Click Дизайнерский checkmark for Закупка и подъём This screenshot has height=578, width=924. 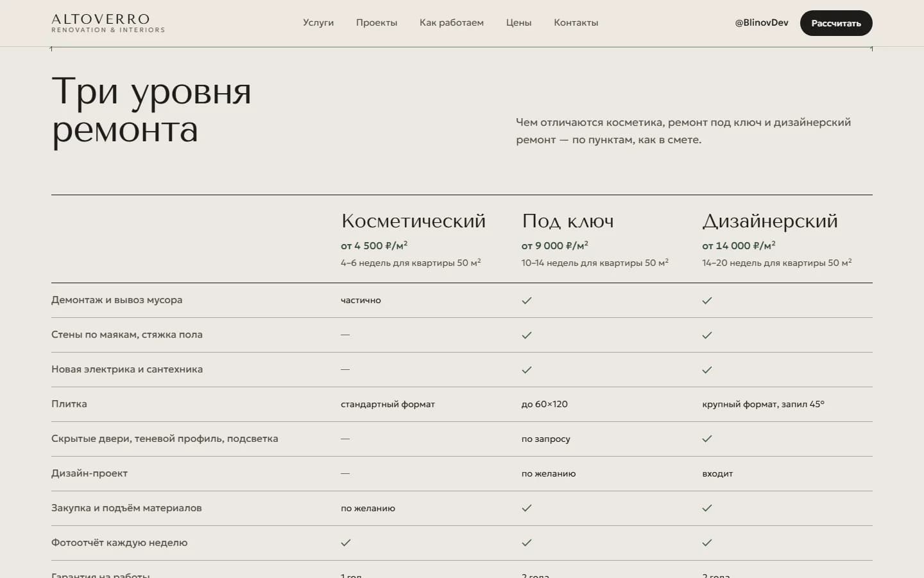click(707, 508)
